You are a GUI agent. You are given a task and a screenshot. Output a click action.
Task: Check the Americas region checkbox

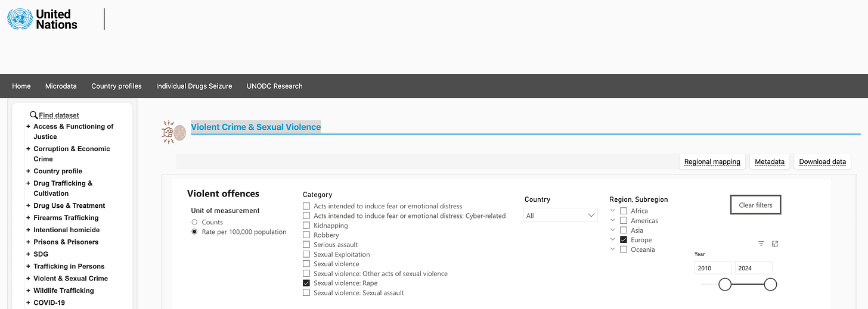(624, 220)
